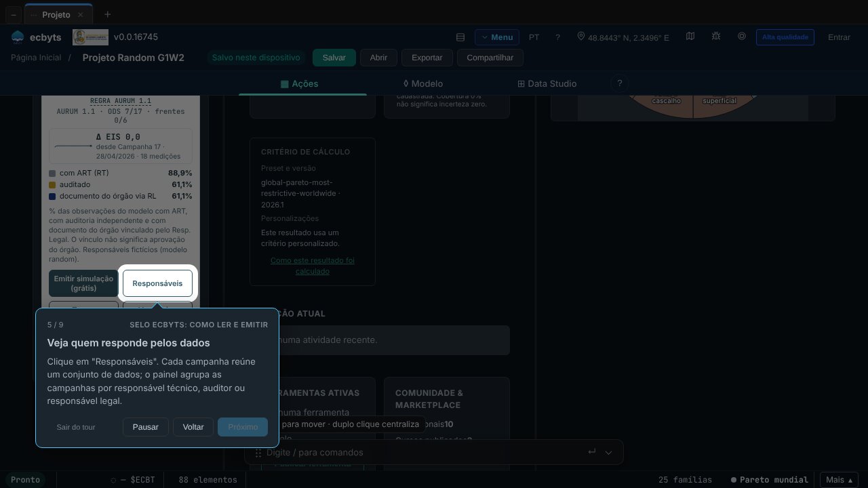The image size is (868, 488).
Task: Click the question mark help icon near PT
Action: coord(557,37)
